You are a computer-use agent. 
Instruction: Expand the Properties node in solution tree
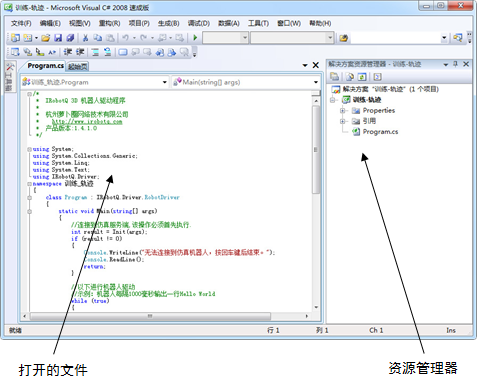(342, 110)
